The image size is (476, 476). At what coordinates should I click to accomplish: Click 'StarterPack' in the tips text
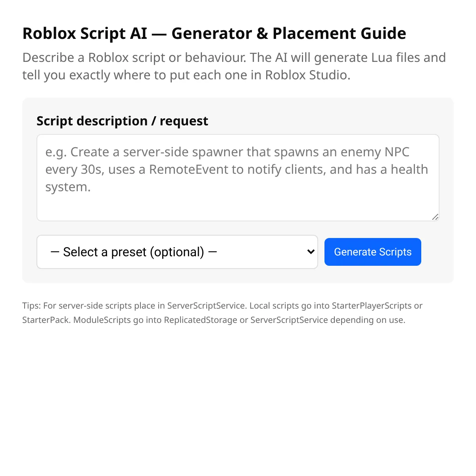click(46, 320)
